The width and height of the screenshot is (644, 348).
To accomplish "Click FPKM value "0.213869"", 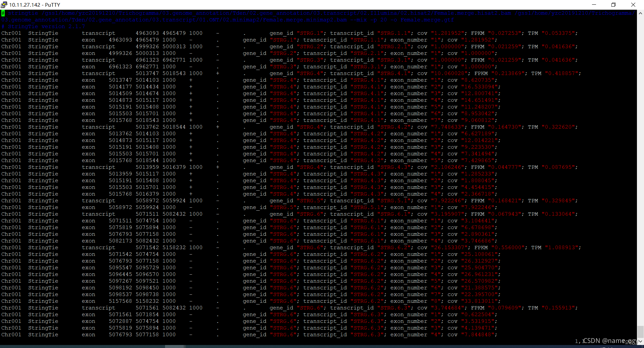I will [508, 73].
